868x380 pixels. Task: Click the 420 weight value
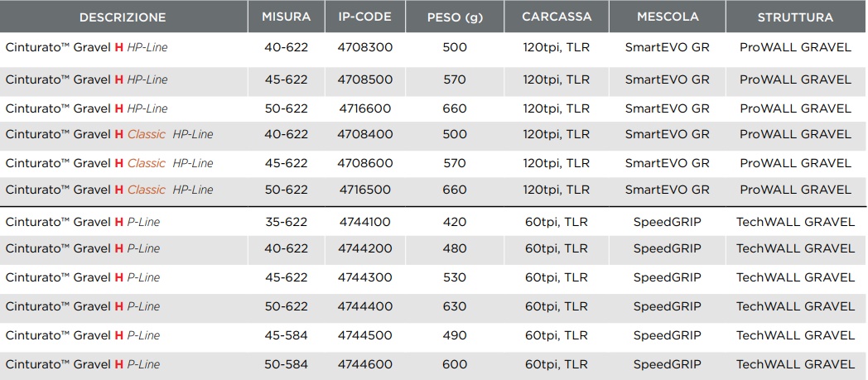(455, 222)
